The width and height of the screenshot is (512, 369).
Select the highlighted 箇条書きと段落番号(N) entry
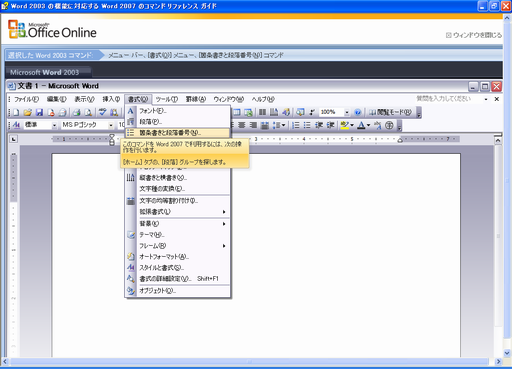coord(178,133)
